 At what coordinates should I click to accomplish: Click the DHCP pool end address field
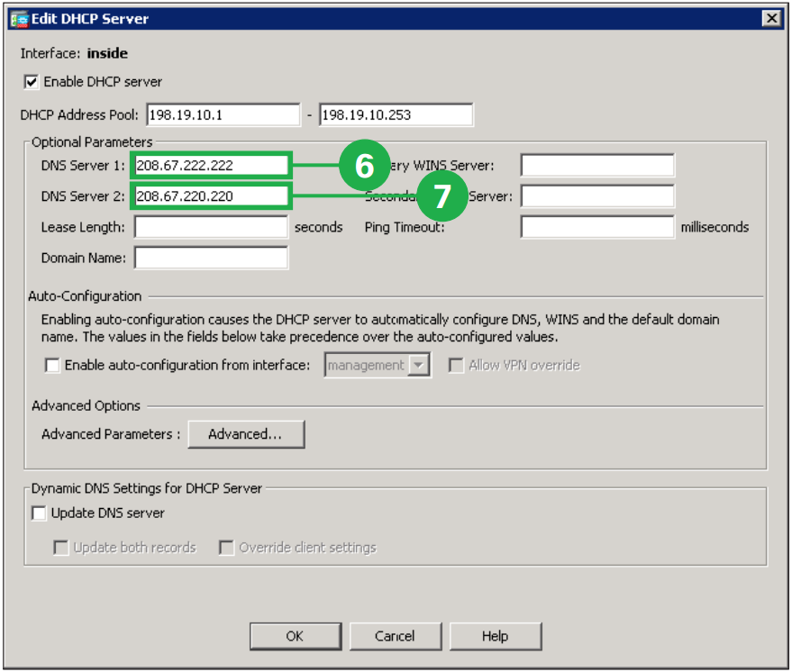tap(396, 115)
